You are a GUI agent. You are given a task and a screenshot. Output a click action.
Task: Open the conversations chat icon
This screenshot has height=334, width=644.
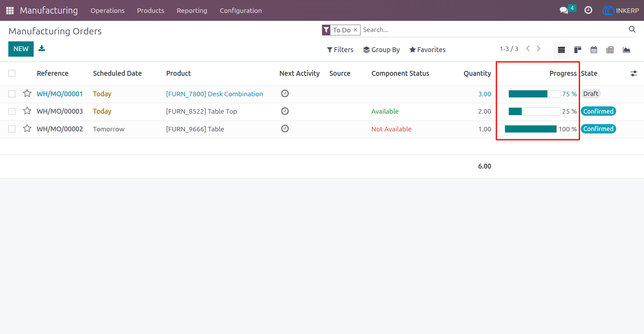(564, 10)
